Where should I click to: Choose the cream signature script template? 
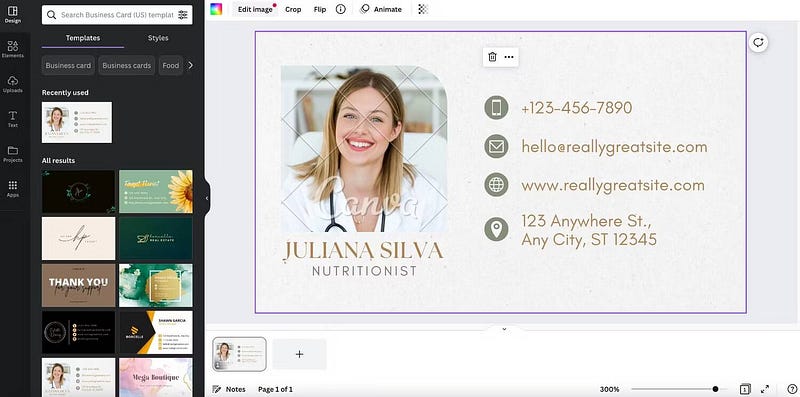[x=79, y=238]
